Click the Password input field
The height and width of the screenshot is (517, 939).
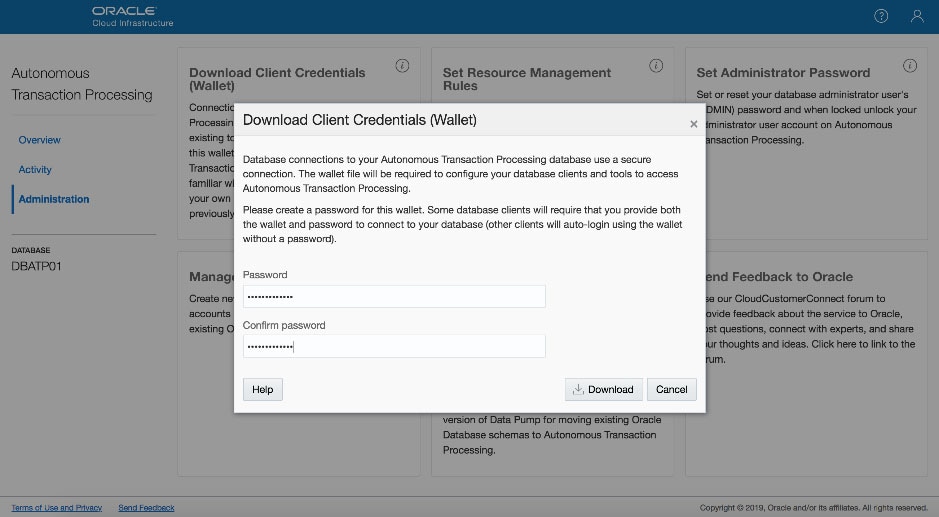point(394,296)
